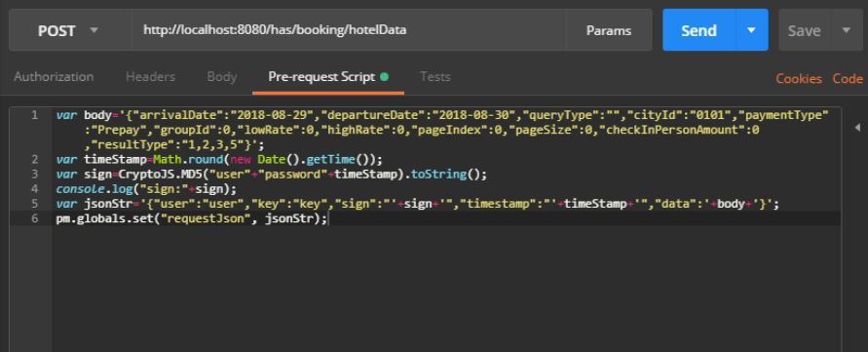Screen dimensions: 868x352
Task: Send the request
Action: (x=699, y=30)
